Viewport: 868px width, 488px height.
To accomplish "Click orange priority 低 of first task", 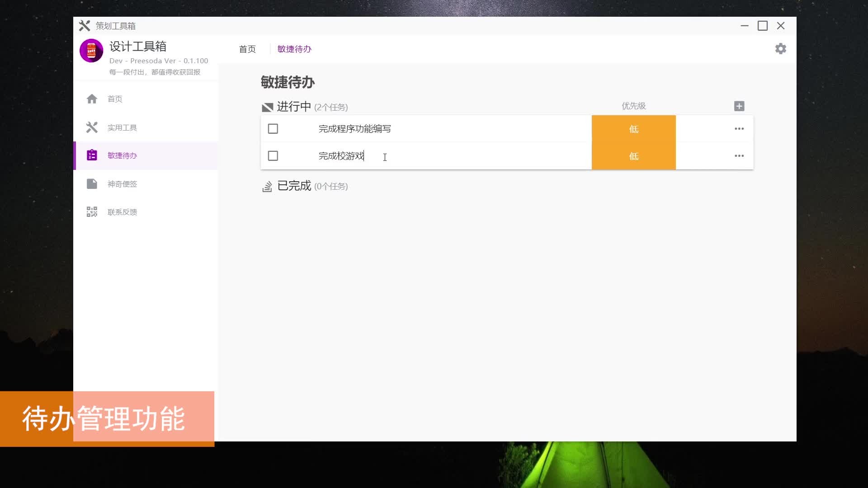I will point(633,129).
